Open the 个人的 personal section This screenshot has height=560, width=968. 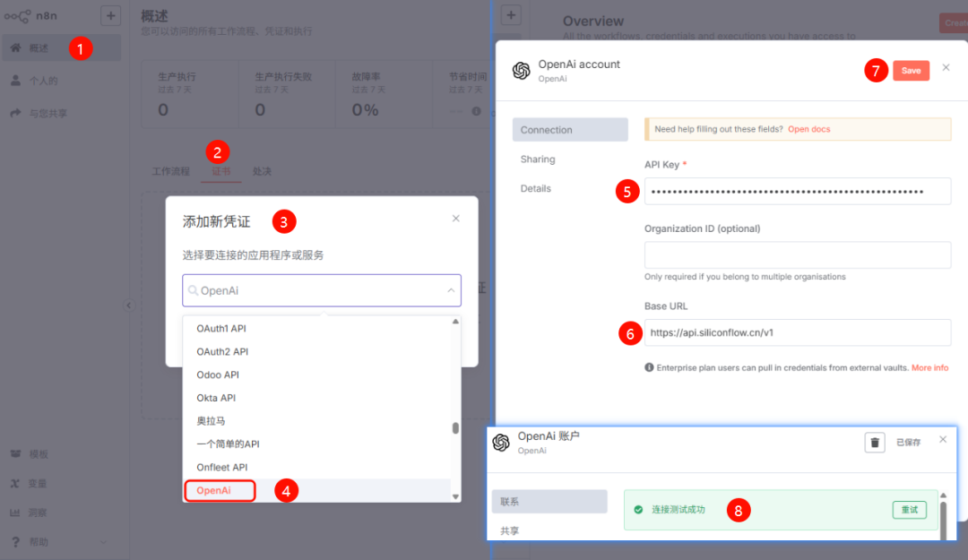(61, 81)
